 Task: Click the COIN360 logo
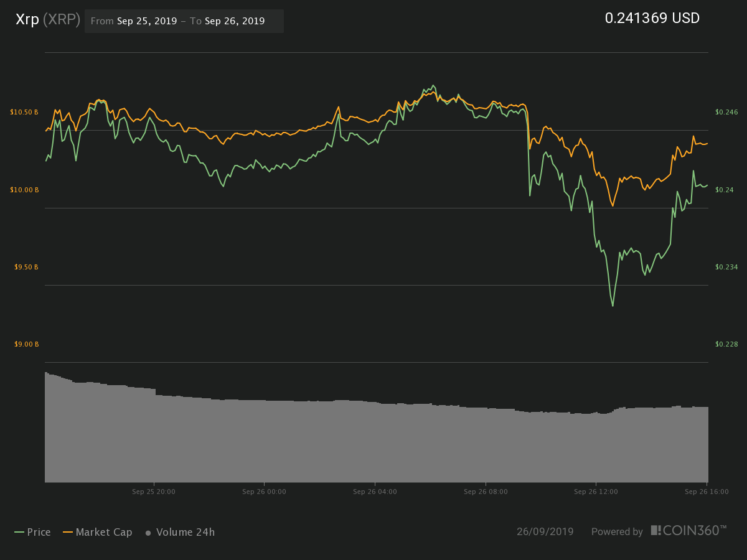pos(688,531)
